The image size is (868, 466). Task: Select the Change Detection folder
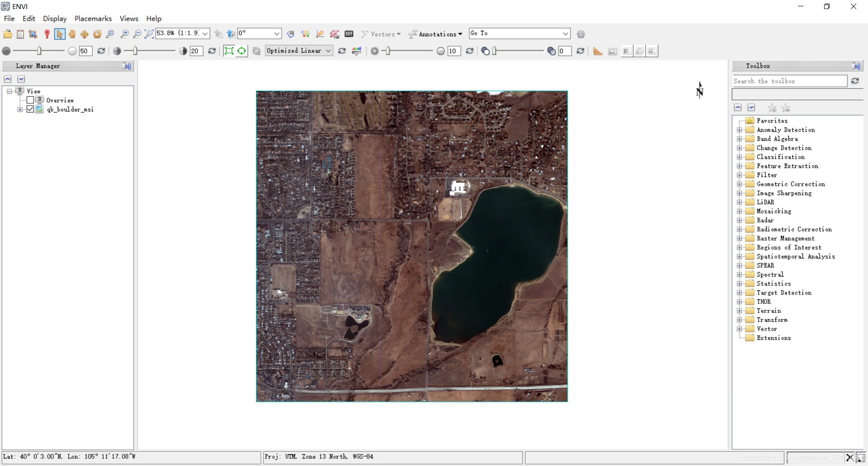click(x=784, y=148)
